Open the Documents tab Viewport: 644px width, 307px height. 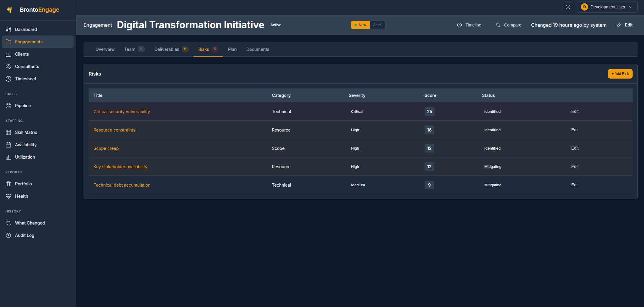click(258, 49)
